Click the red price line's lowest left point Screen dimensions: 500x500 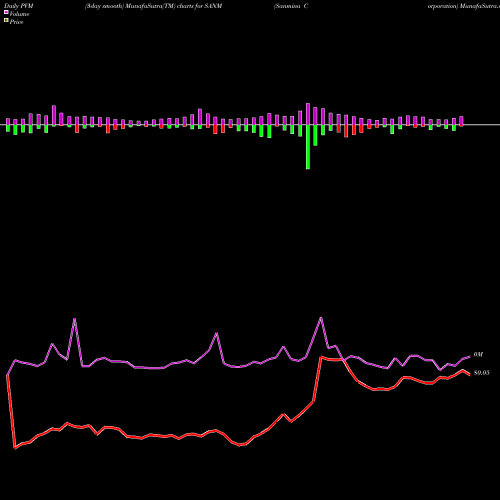15,448
